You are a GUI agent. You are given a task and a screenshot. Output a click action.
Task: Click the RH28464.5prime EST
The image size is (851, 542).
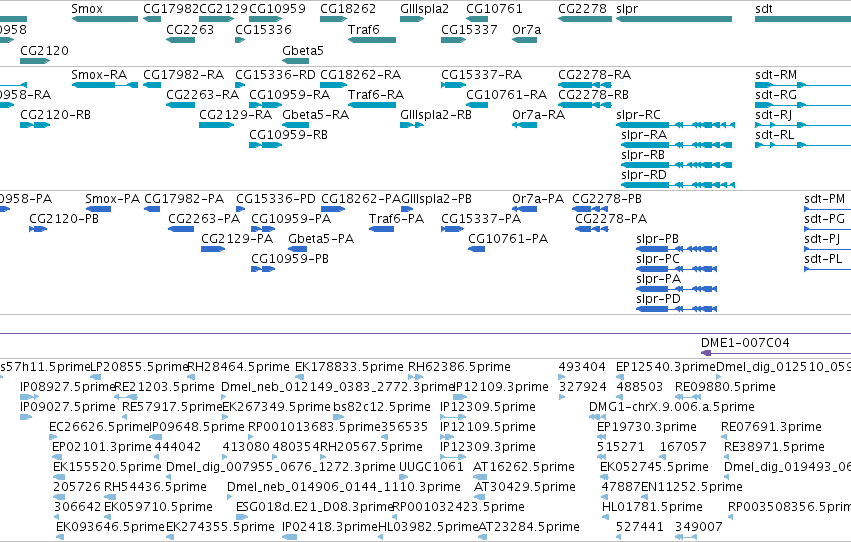coord(190,377)
